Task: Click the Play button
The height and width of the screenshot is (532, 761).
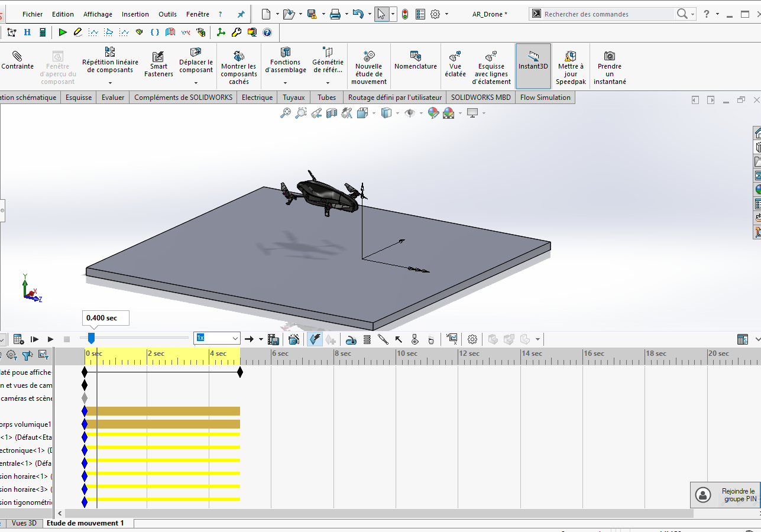Action: (x=51, y=339)
